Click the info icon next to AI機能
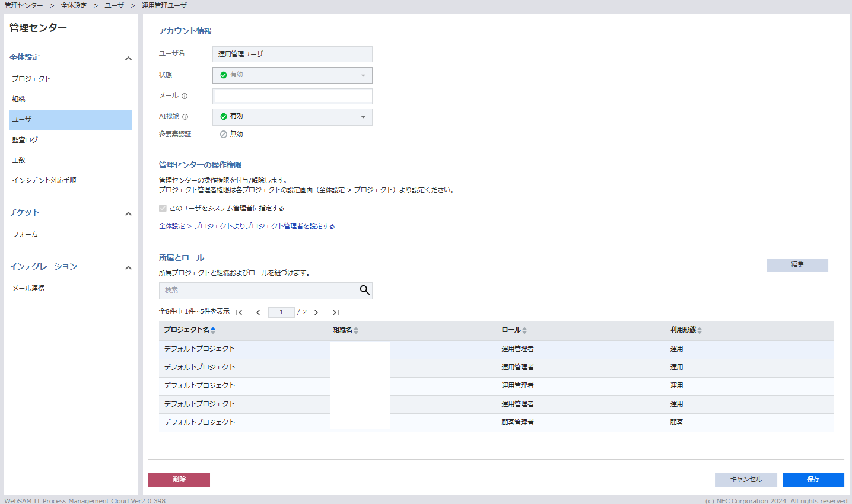This screenshot has height=504, width=852. [185, 117]
